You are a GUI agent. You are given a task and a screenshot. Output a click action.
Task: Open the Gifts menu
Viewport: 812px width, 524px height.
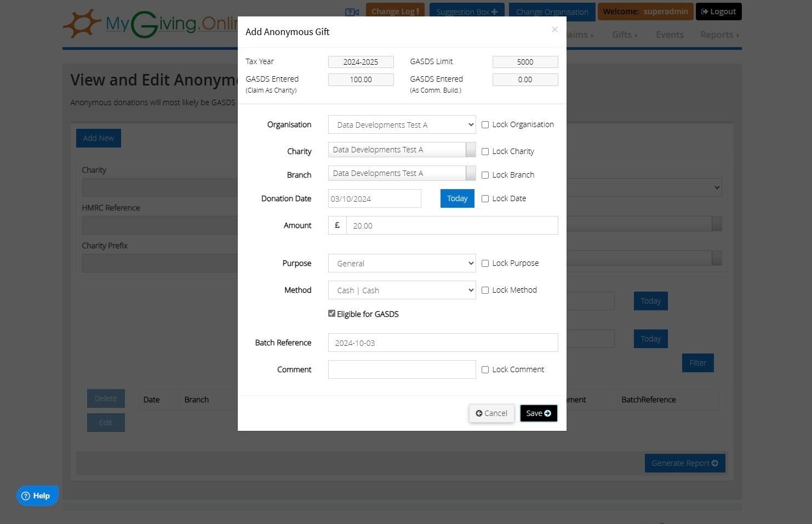[x=624, y=35]
